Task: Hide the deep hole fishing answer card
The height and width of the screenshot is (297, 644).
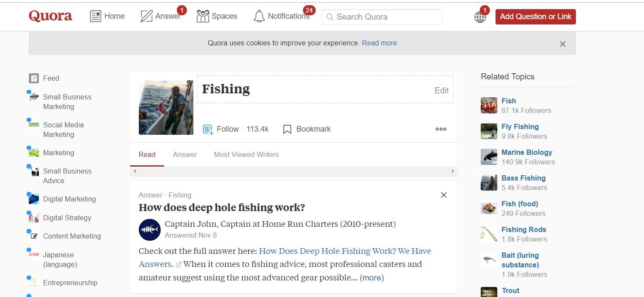Action: coord(444,195)
